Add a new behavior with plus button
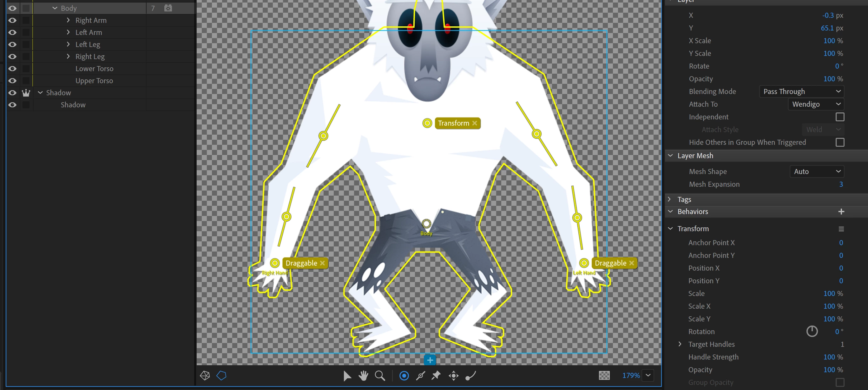The height and width of the screenshot is (390, 868). (841, 212)
